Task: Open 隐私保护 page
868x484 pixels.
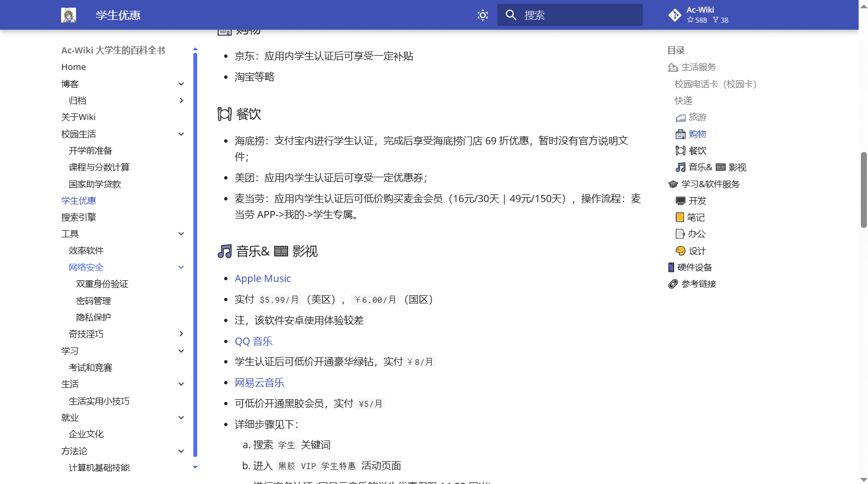Action: pos(94,318)
